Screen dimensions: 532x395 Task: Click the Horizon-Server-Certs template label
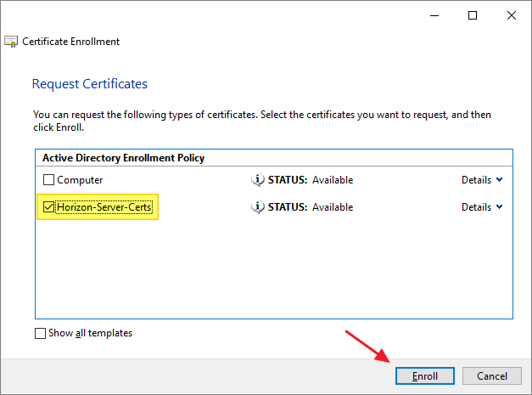coord(107,207)
